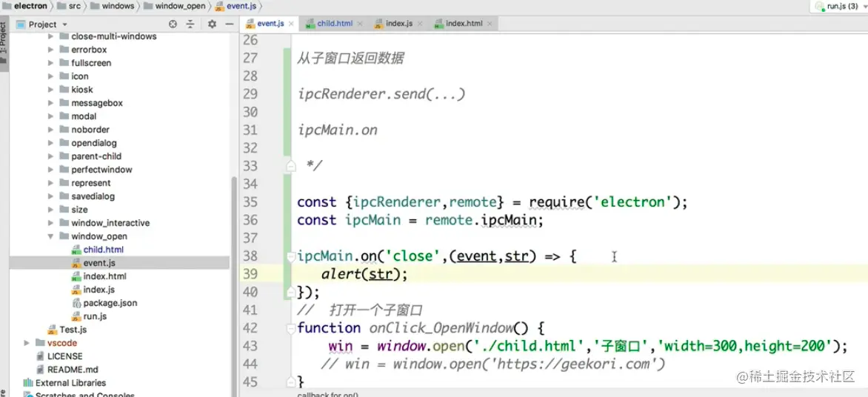Collapse all nodes in Project panel
The image size is (868, 397).
tap(190, 24)
